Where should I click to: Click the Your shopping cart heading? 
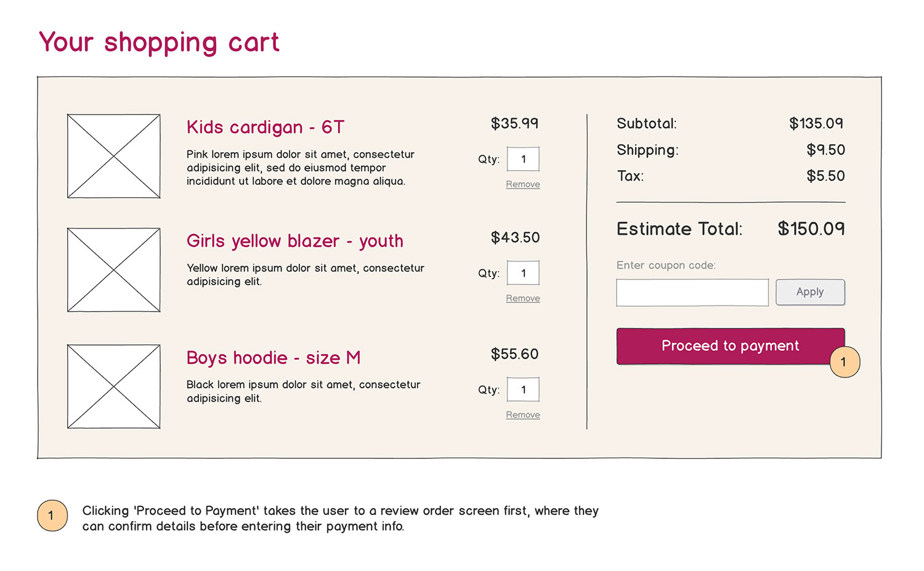pos(159,43)
